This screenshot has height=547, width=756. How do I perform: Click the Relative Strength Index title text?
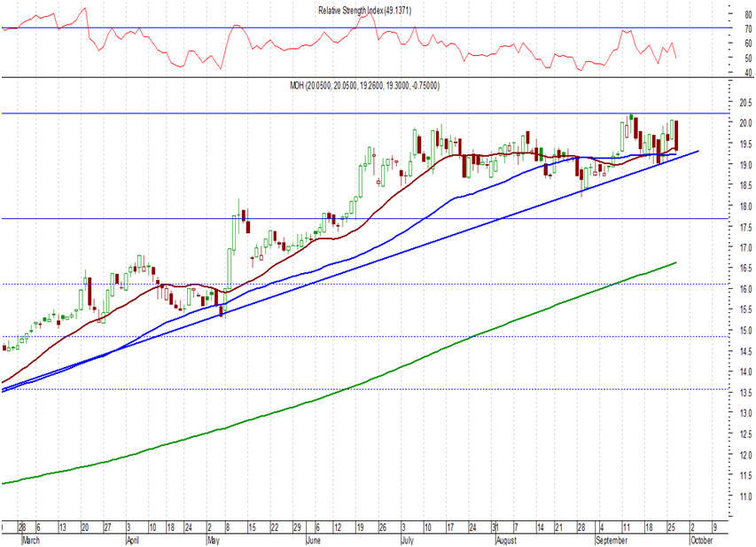click(364, 10)
